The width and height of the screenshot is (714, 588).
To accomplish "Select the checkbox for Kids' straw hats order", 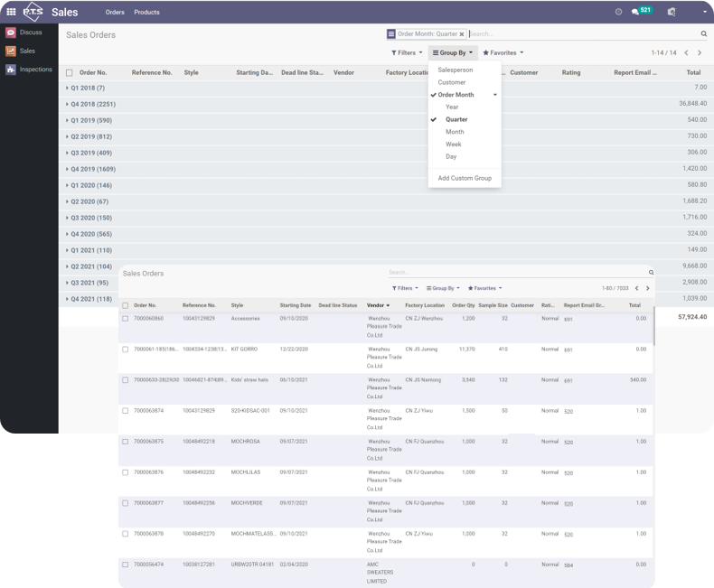I will coord(126,379).
